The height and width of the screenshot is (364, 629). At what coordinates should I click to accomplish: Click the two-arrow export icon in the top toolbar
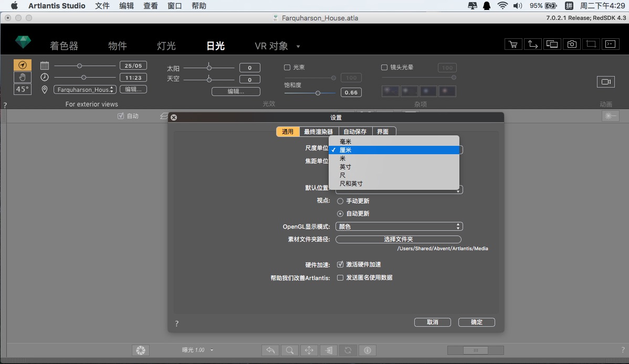[533, 44]
